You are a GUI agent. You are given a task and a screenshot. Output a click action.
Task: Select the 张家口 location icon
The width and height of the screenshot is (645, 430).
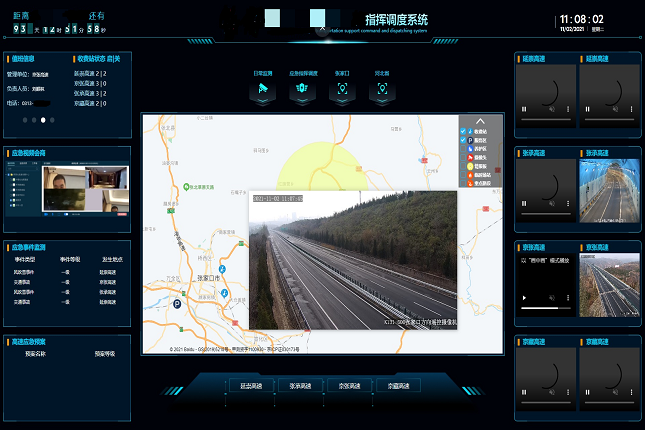[342, 88]
